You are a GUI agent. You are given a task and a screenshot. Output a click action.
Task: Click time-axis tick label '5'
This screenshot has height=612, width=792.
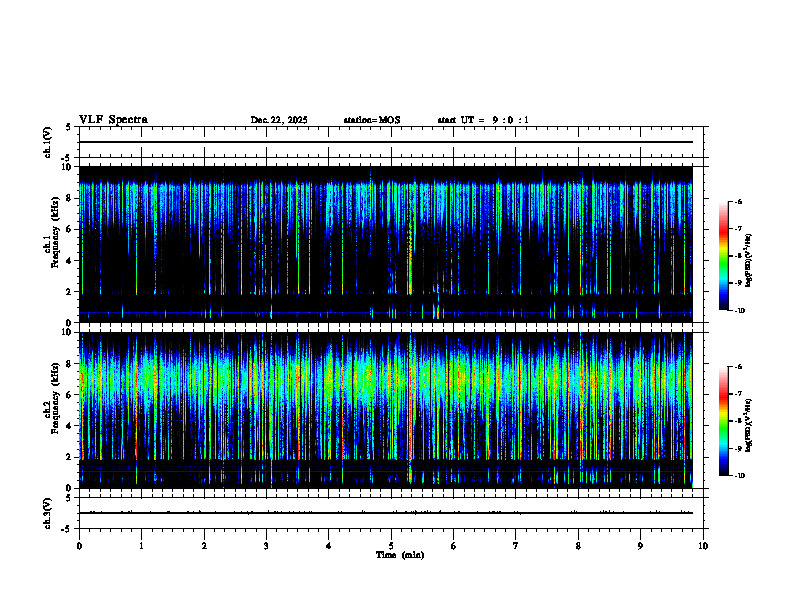[x=391, y=546]
